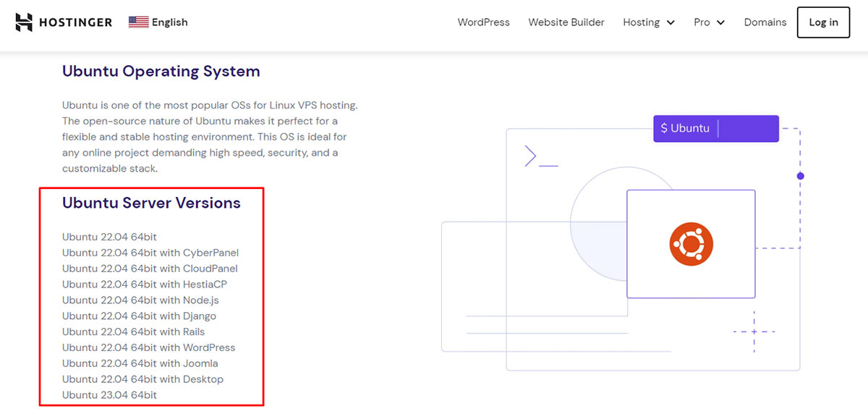Select Ubuntu 22.04 64bit with Joomla
This screenshot has height=409, width=868.
tap(140, 363)
